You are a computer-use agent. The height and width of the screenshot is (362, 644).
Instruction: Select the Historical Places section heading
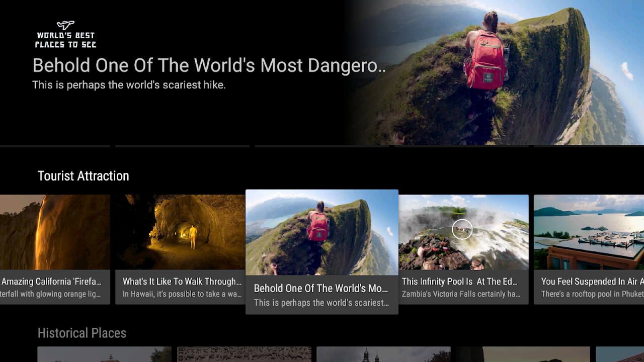pyautogui.click(x=82, y=333)
